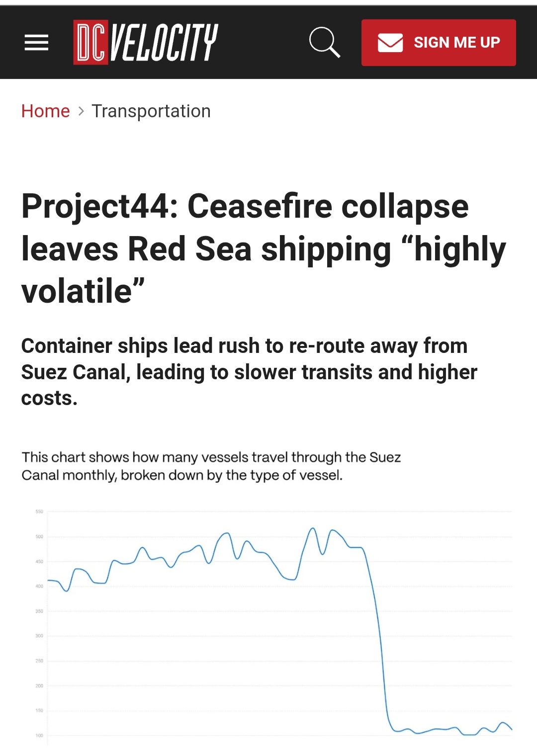
Task: Select the Project44 ceasefire article headline
Action: click(x=264, y=249)
